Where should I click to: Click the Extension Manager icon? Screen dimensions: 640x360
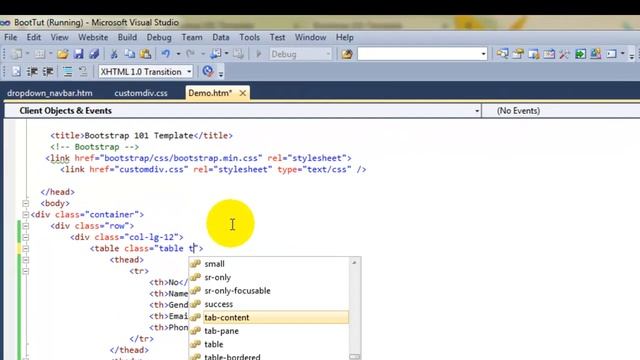(596, 54)
